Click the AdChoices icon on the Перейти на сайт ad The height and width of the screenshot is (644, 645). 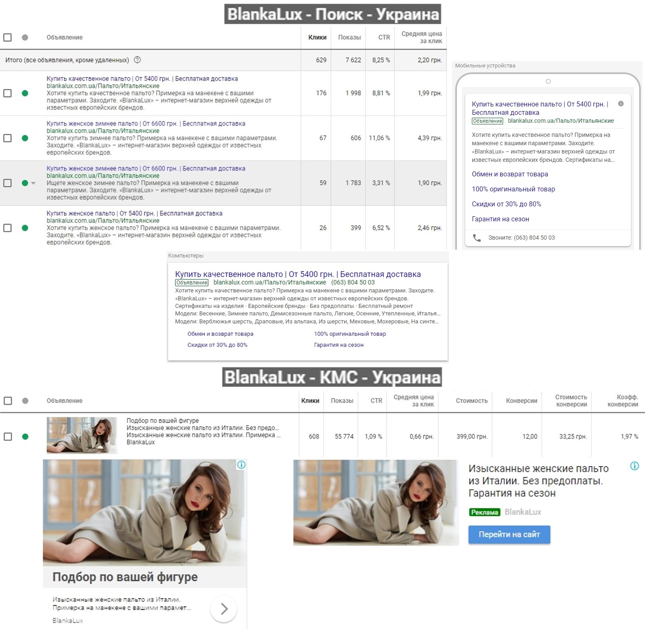click(635, 466)
